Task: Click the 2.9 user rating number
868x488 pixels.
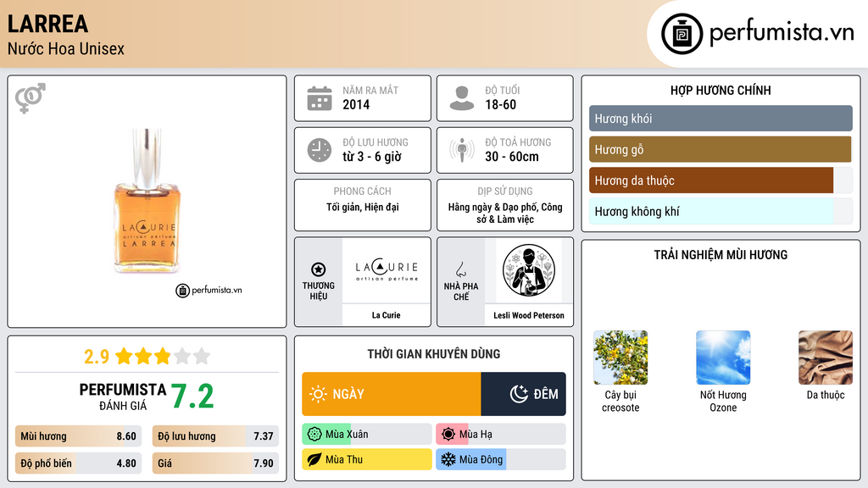Action: 97,357
